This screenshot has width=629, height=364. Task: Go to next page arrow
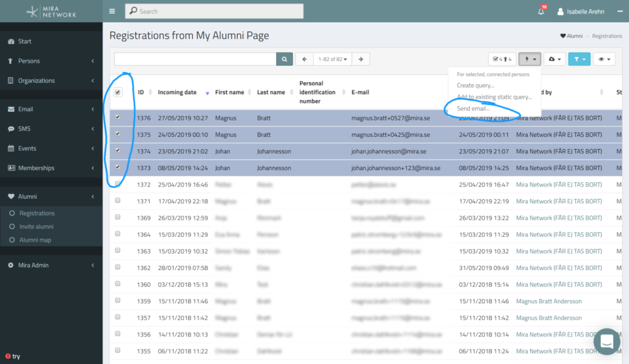click(x=361, y=59)
